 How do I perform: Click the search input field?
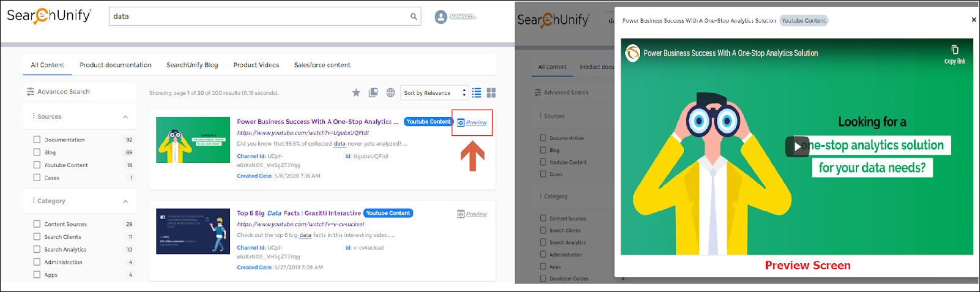(x=257, y=17)
